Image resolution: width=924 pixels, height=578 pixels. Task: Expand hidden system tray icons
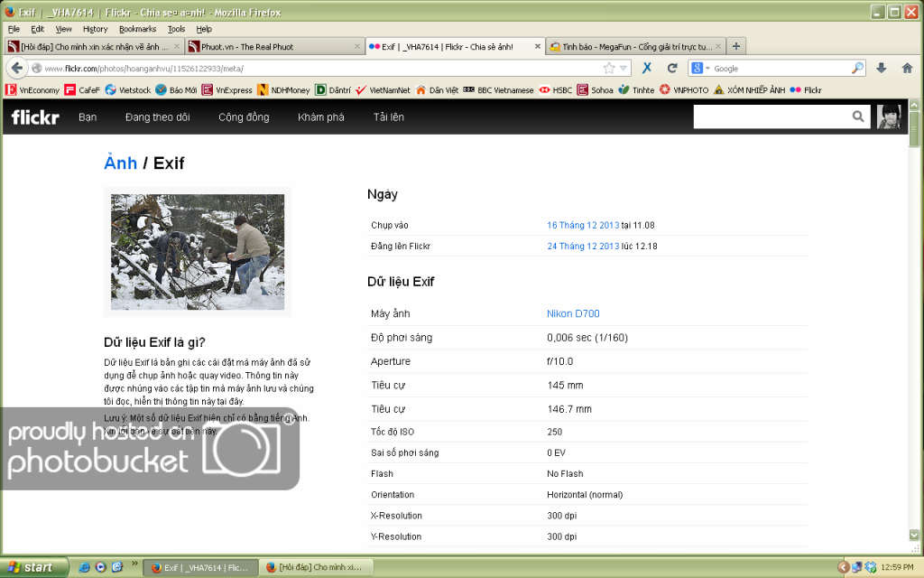tap(844, 567)
